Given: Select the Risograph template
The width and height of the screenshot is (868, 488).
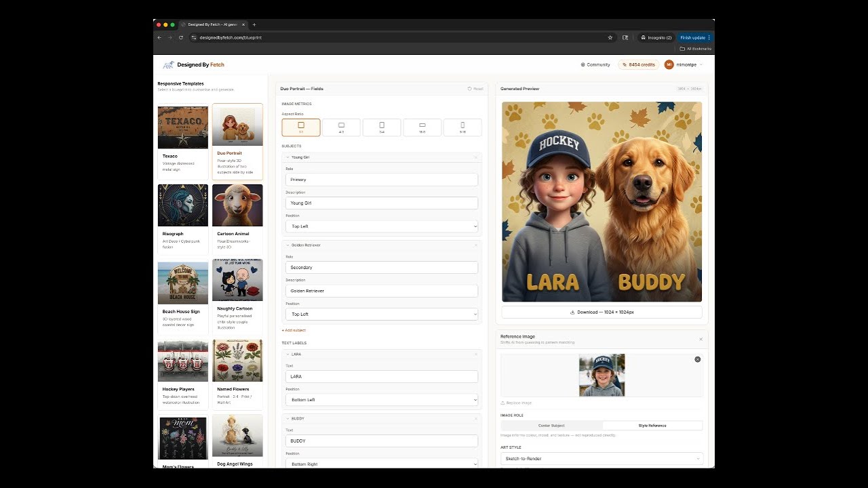Looking at the screenshot, I should 183,218.
